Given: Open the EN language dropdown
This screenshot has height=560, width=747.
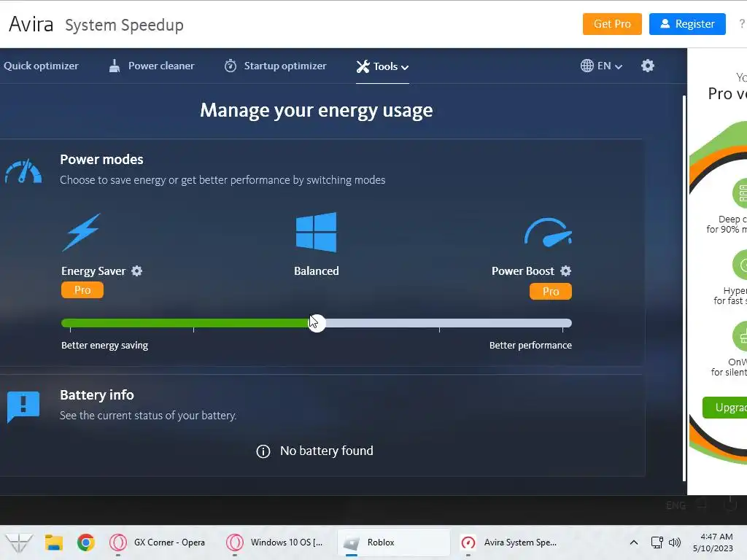Looking at the screenshot, I should point(602,66).
